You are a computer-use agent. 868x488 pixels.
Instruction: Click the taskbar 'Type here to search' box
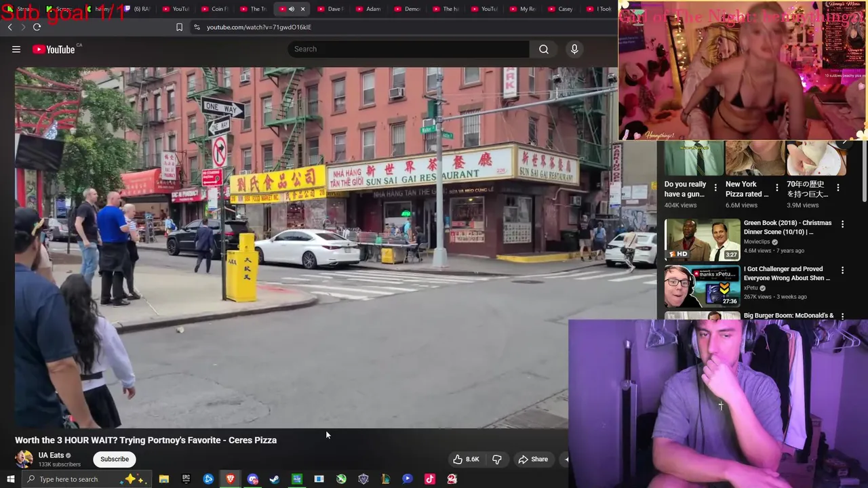pyautogui.click(x=87, y=479)
